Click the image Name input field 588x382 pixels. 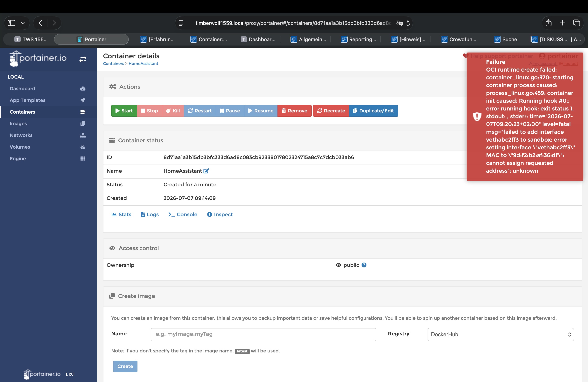click(263, 334)
